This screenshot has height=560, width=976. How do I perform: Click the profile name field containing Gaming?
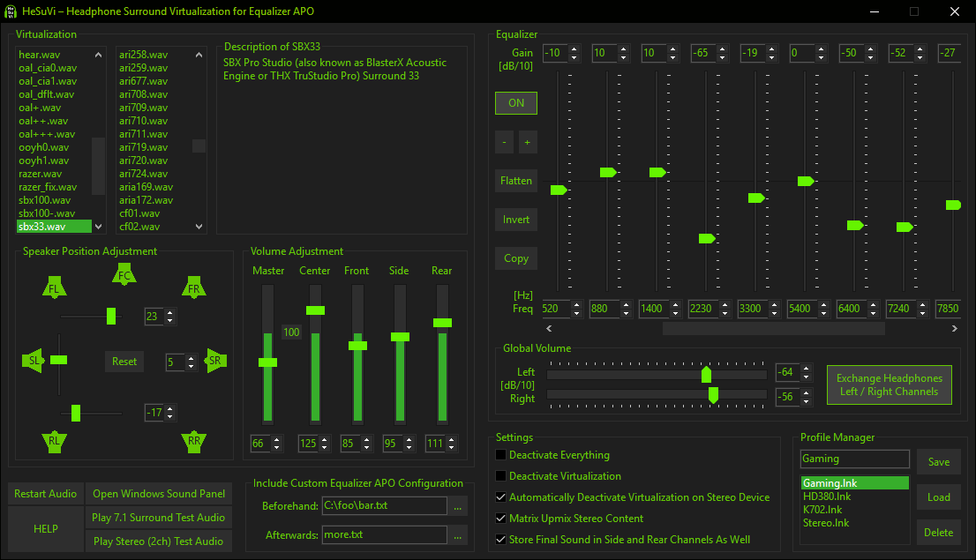tap(854, 459)
